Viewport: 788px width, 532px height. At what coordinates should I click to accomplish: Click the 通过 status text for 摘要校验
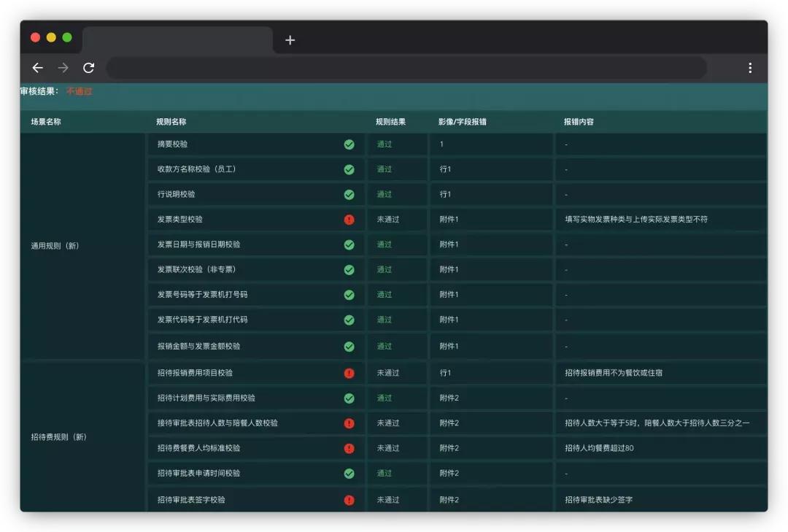(x=385, y=144)
